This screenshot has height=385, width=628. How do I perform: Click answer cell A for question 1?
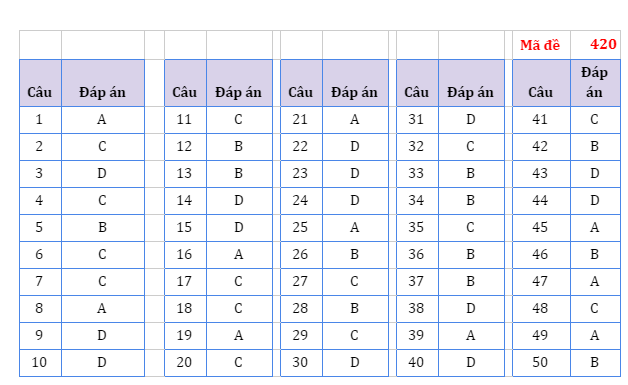point(103,120)
